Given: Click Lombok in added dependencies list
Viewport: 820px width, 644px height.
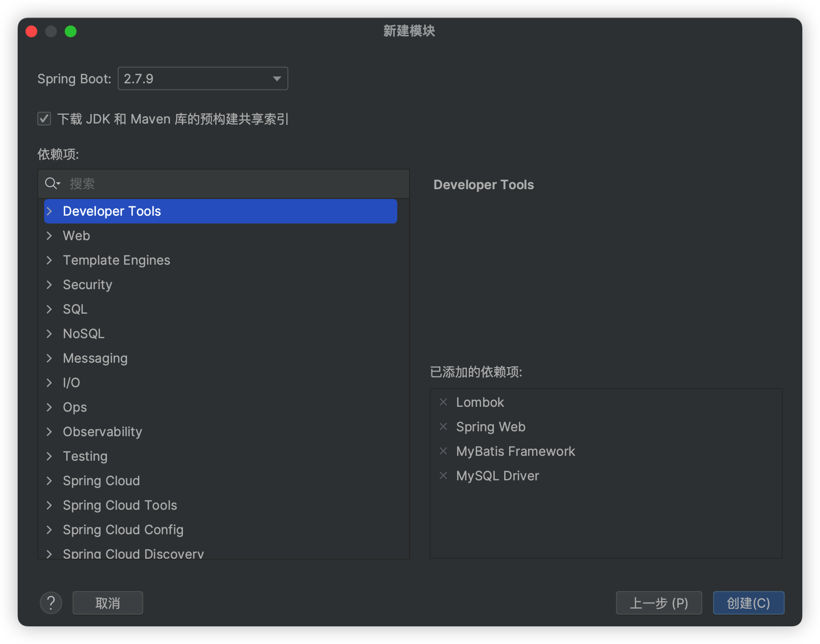Looking at the screenshot, I should click(480, 402).
